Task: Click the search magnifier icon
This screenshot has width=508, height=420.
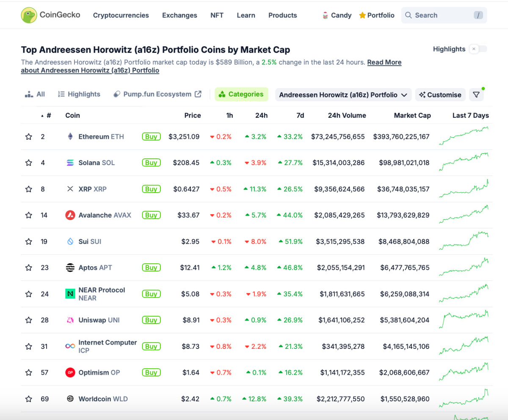Action: [x=409, y=15]
